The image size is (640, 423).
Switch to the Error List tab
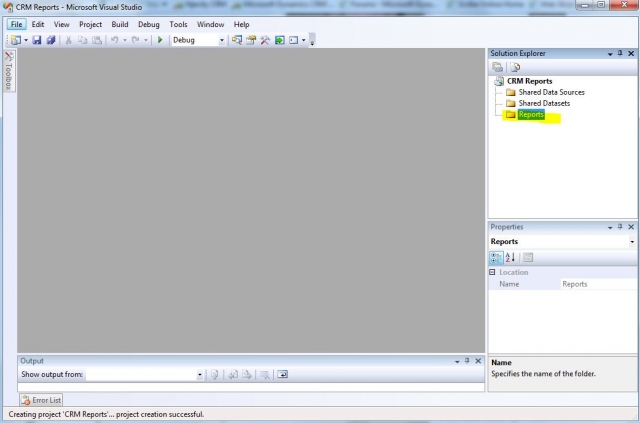click(x=41, y=400)
